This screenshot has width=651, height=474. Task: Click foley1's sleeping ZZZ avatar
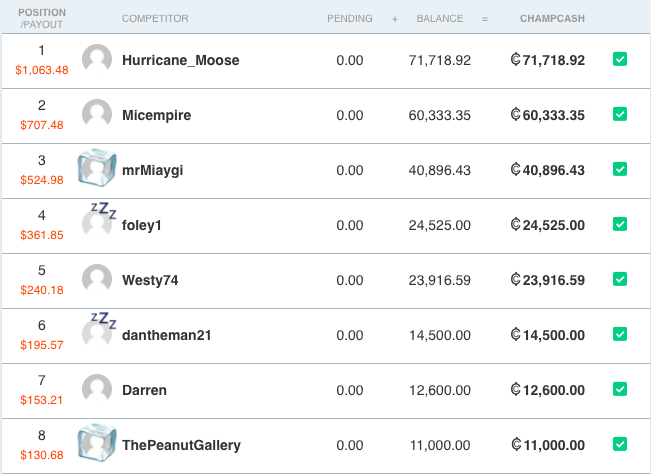[x=99, y=220]
